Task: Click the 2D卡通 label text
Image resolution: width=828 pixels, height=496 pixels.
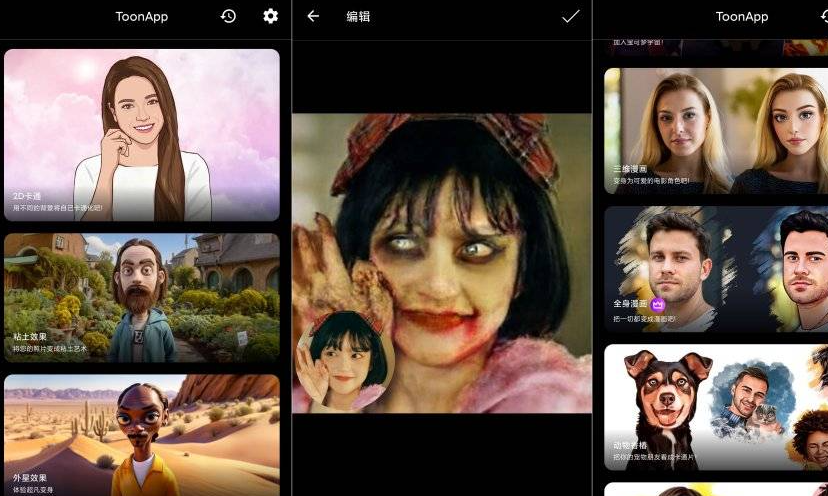Action: click(27, 196)
